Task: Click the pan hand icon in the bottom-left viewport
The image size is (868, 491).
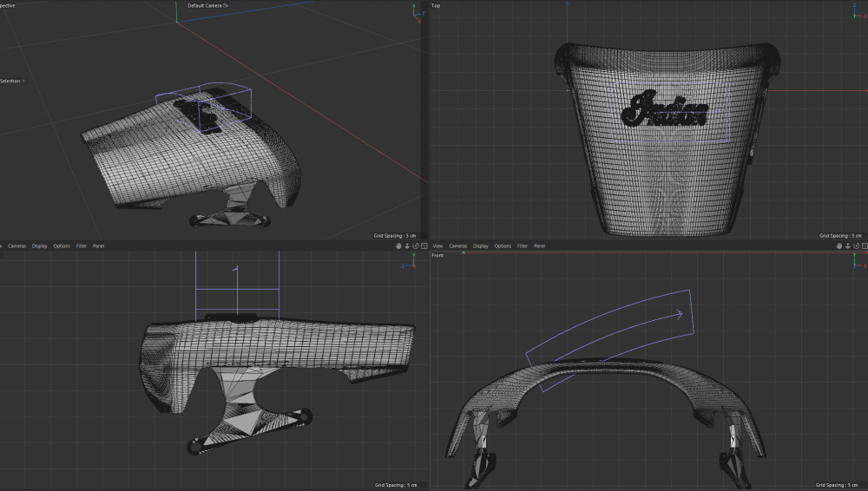Action: 399,245
